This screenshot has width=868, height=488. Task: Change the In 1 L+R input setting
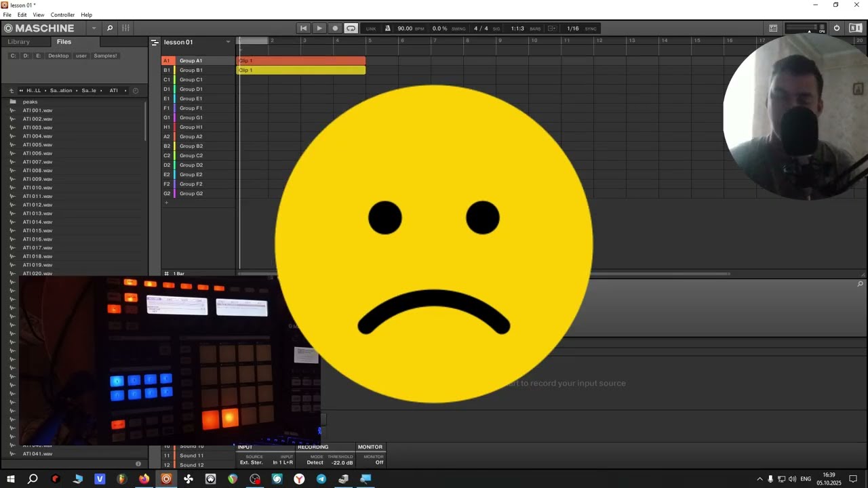click(x=283, y=462)
